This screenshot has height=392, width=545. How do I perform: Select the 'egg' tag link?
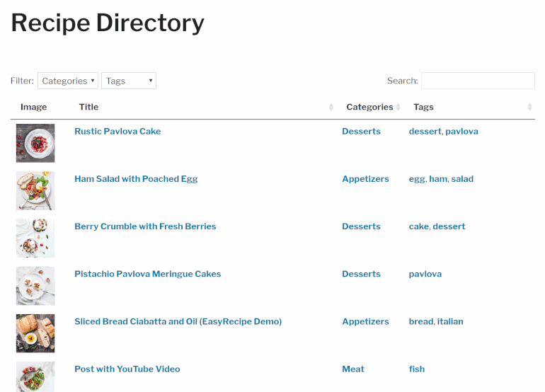point(417,179)
